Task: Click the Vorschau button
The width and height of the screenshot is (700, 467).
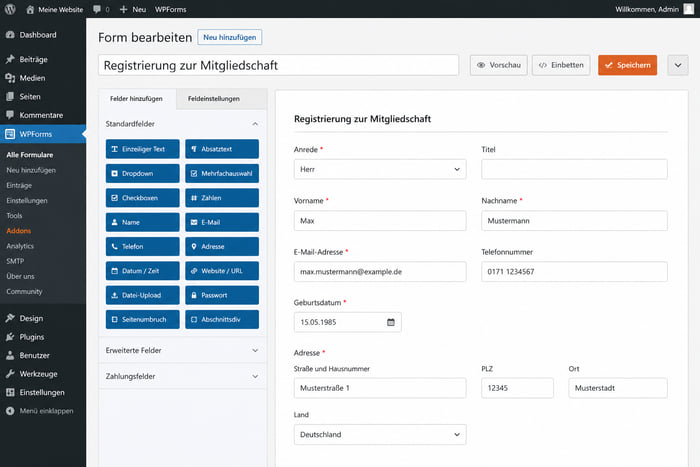Action: (x=499, y=65)
